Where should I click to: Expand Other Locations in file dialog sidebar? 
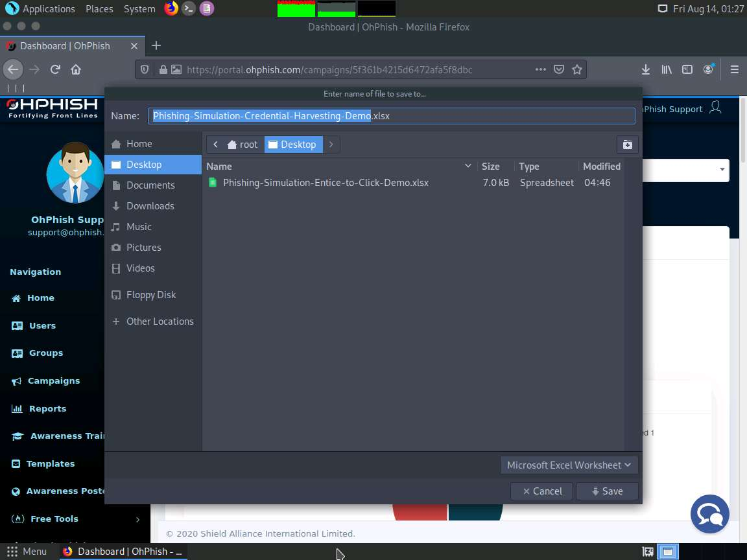click(x=153, y=321)
